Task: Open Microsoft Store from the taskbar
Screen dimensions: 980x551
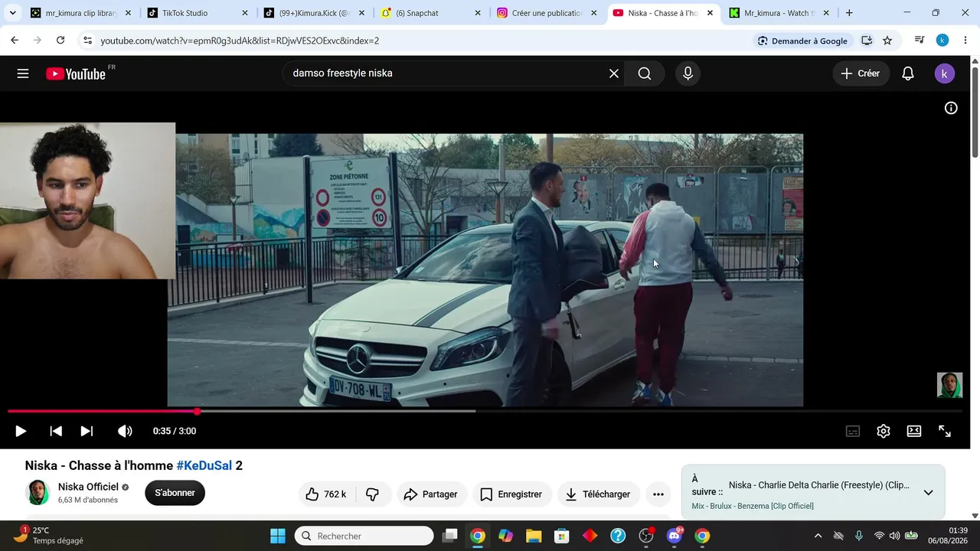Action: click(x=562, y=536)
